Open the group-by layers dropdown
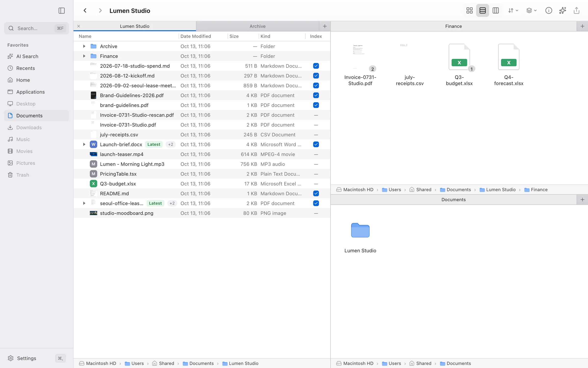This screenshot has width=588, height=368. [x=531, y=11]
